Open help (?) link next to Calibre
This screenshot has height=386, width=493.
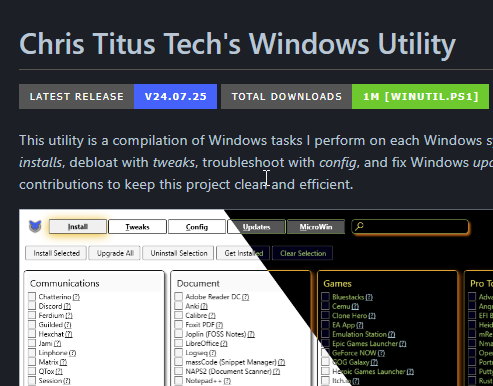pos(212,316)
